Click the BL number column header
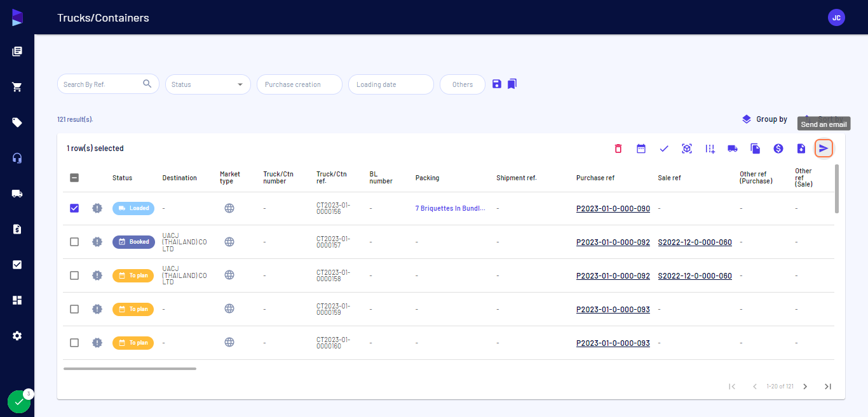This screenshot has width=868, height=417. pyautogui.click(x=381, y=178)
